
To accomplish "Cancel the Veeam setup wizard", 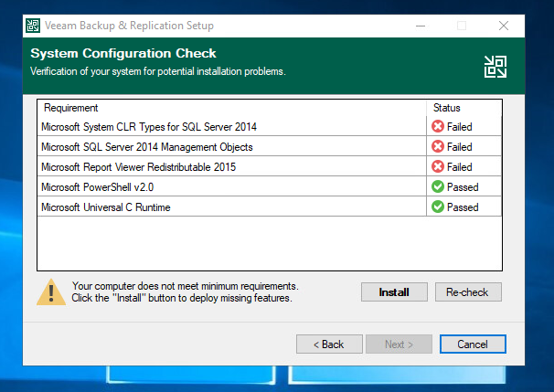I will point(473,344).
